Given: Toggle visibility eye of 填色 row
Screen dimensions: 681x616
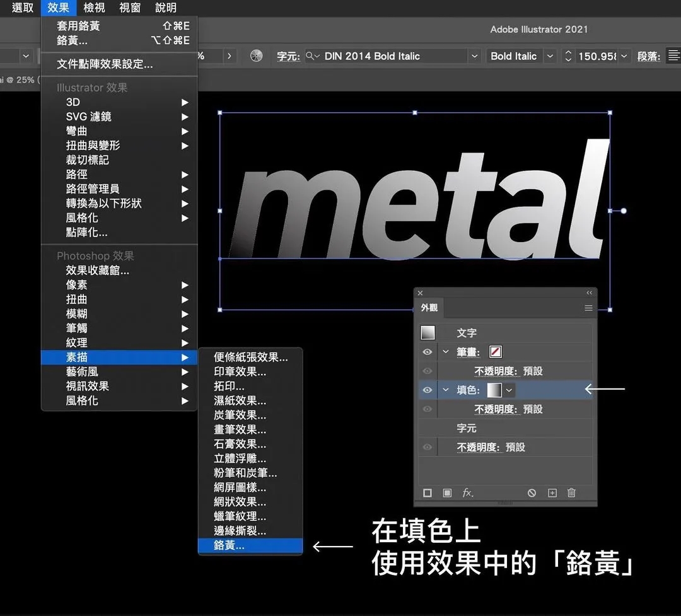Looking at the screenshot, I should tap(428, 390).
